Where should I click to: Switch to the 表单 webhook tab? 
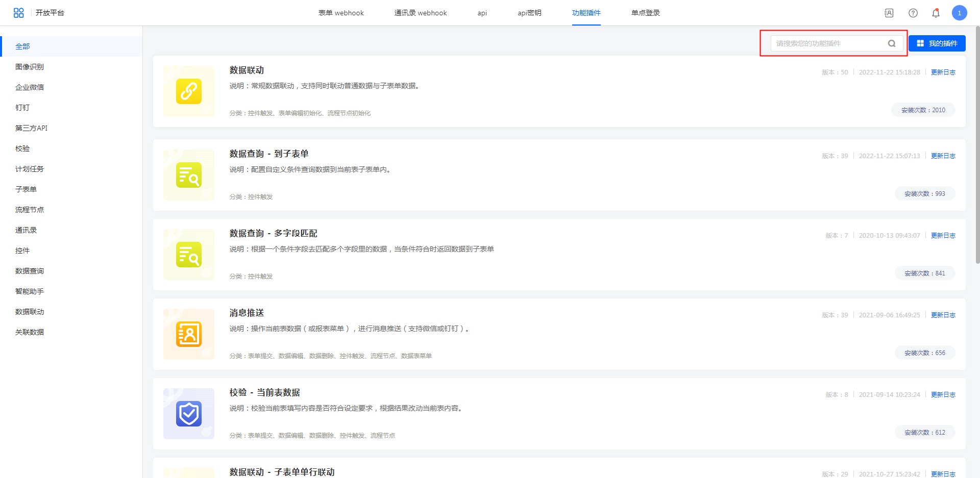click(341, 13)
